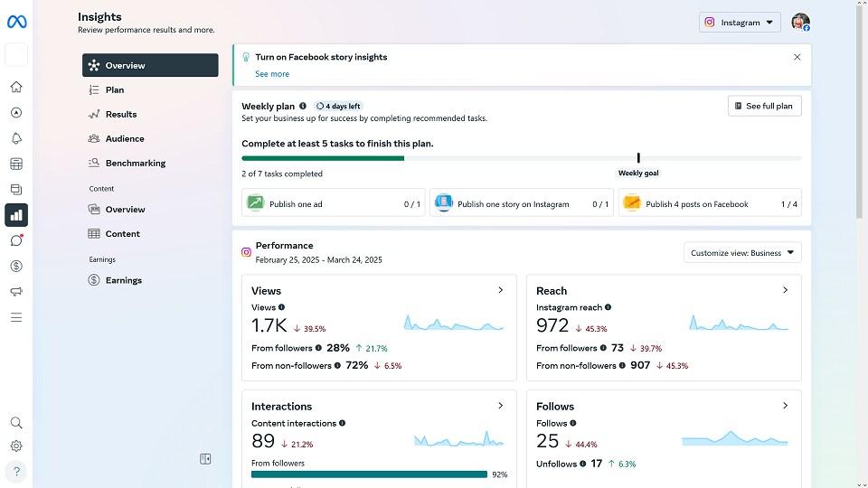
Task: Open Ads megaphone icon
Action: pos(16,292)
